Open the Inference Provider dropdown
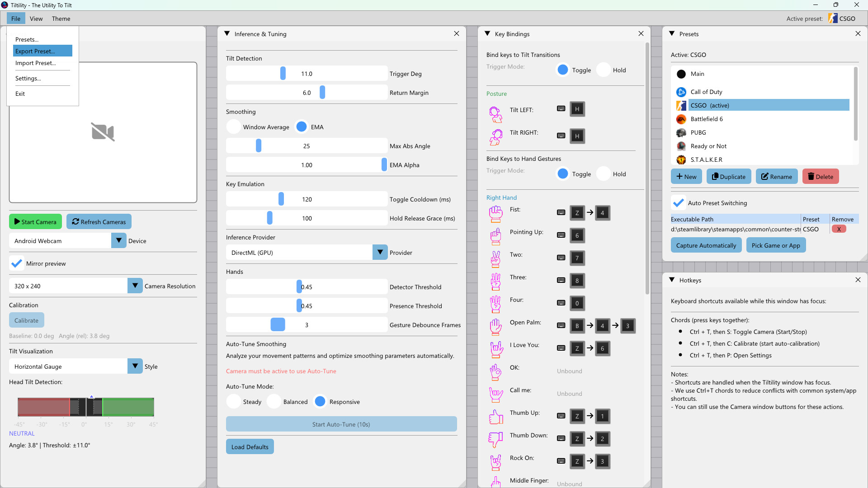 tap(379, 252)
